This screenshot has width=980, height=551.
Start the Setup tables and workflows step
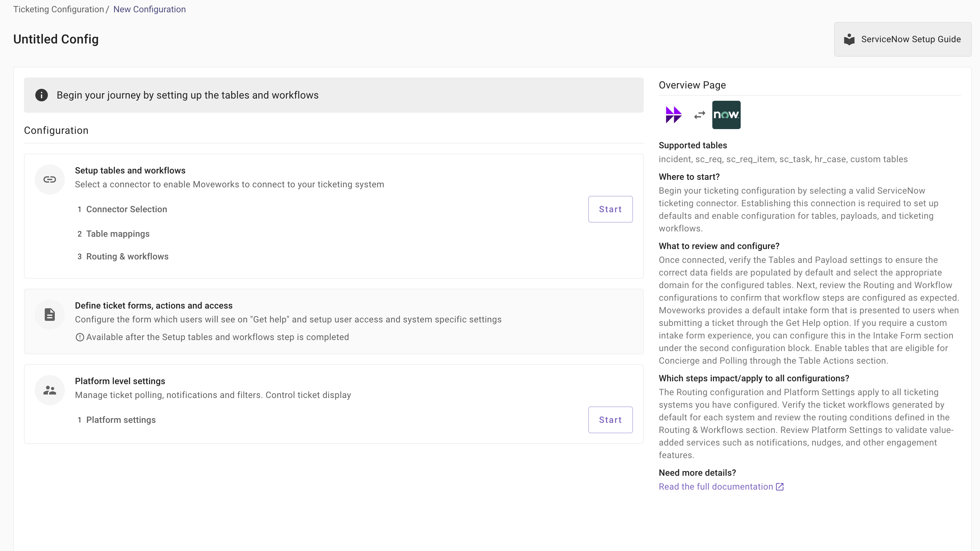(610, 209)
